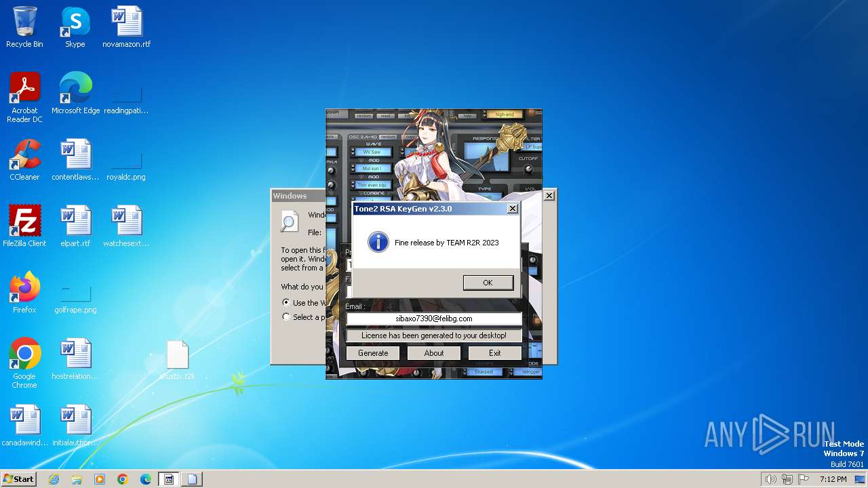Click the file search icon in Windows dialog

(x=290, y=221)
